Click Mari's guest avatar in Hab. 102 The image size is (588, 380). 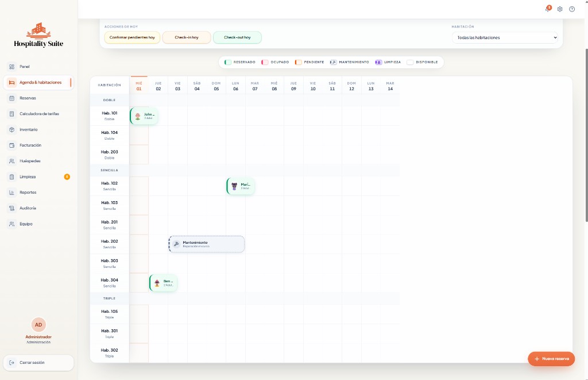click(x=234, y=186)
